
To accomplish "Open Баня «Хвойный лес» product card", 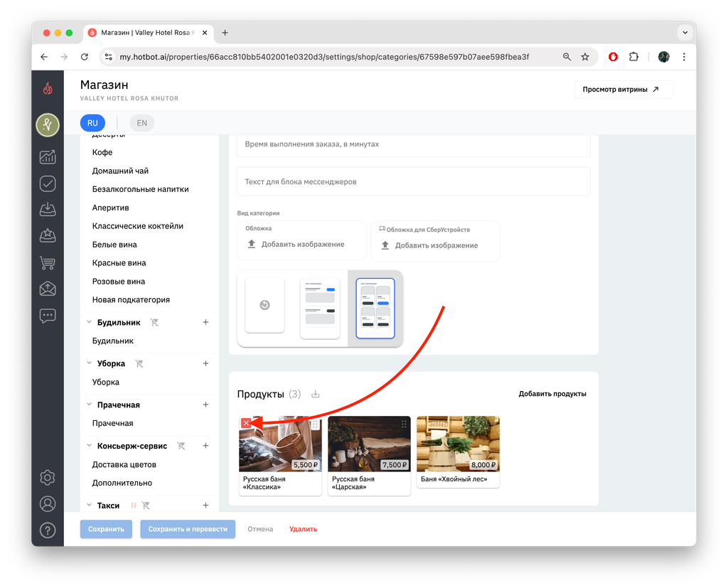I will point(458,452).
